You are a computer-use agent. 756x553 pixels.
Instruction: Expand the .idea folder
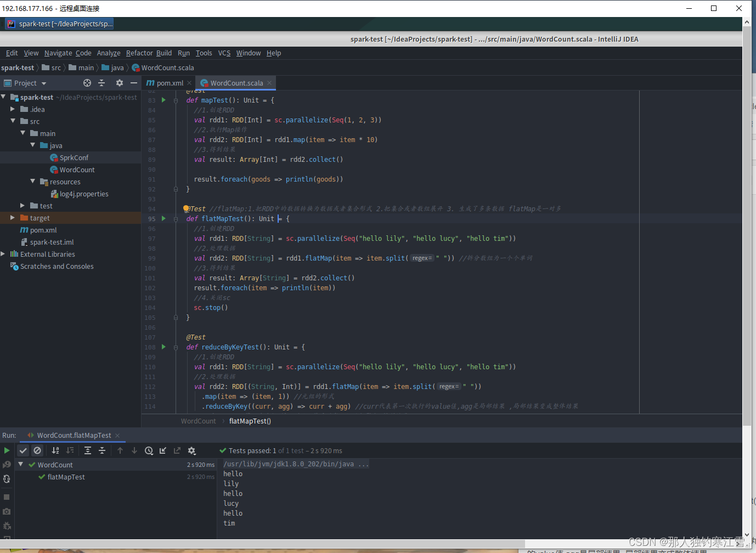[x=13, y=109]
